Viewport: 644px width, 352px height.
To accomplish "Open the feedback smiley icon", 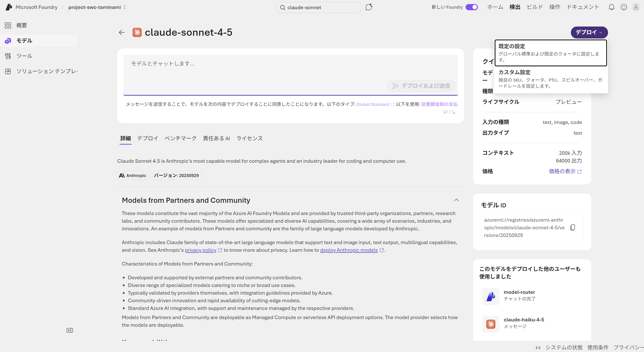I will click(624, 7).
